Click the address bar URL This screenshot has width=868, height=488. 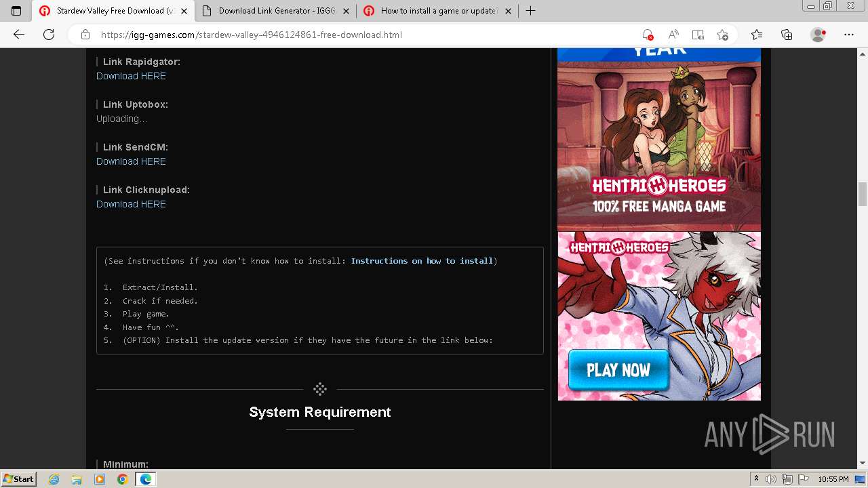tap(251, 35)
